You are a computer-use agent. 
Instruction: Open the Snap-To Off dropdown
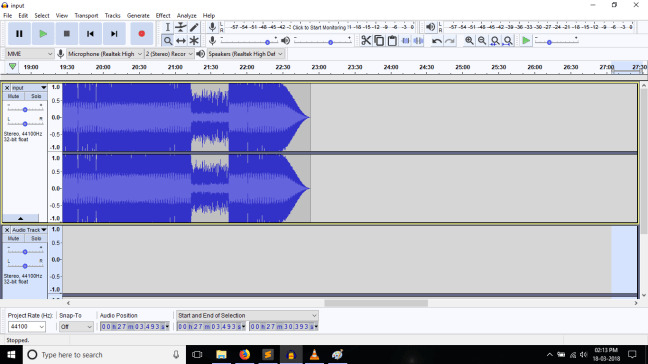pyautogui.click(x=76, y=326)
